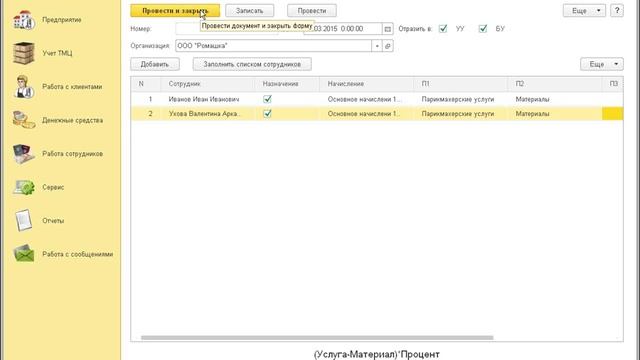Click the Организация input field
The image size is (640, 360).
pyautogui.click(x=273, y=46)
